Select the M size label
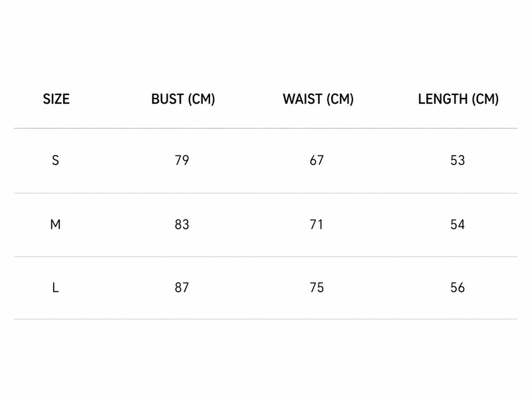The height and width of the screenshot is (399, 532). click(55, 224)
